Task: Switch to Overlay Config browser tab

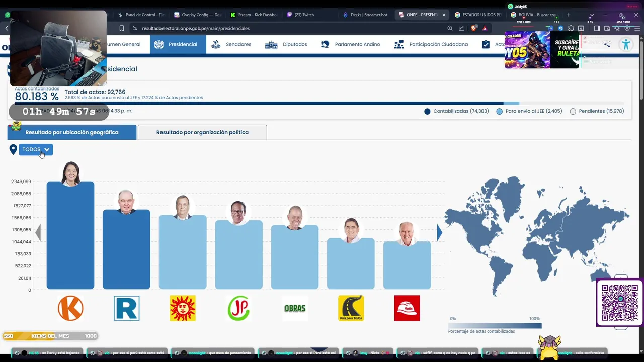Action: pyautogui.click(x=197, y=15)
